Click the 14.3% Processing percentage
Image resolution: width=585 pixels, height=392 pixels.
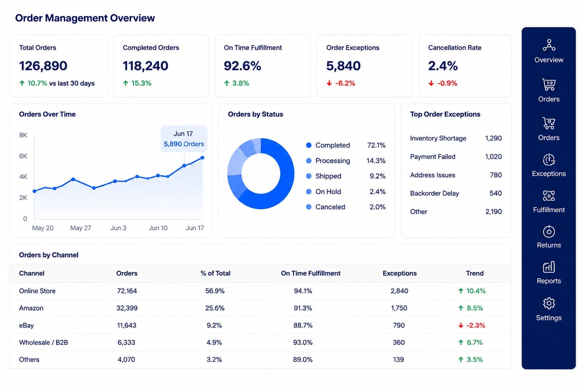tap(376, 161)
